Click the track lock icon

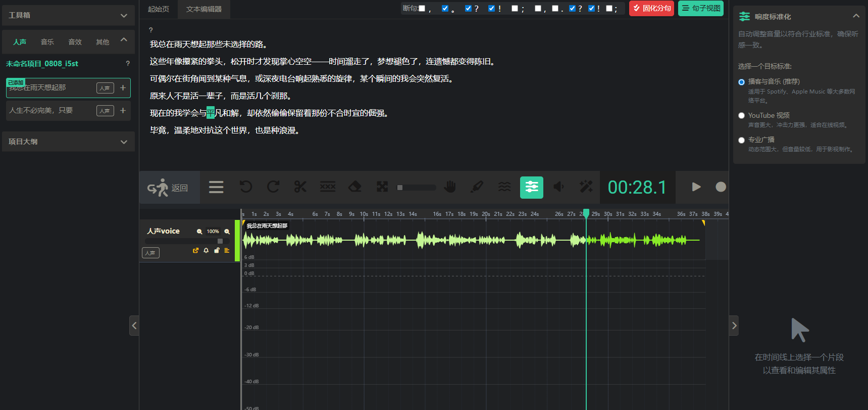point(217,251)
